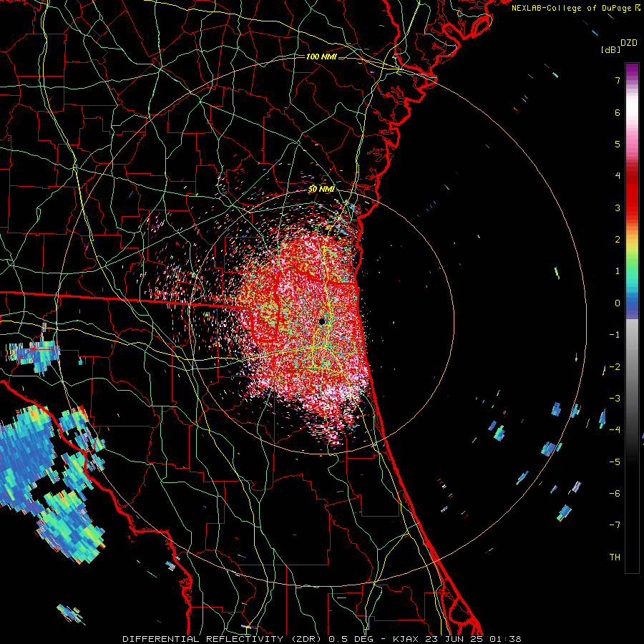Viewport: 644px width, 644px height.
Task: Click the DIFFERENTIAL REFLECTIVITY (ZDR) caption text
Action: (x=223, y=639)
